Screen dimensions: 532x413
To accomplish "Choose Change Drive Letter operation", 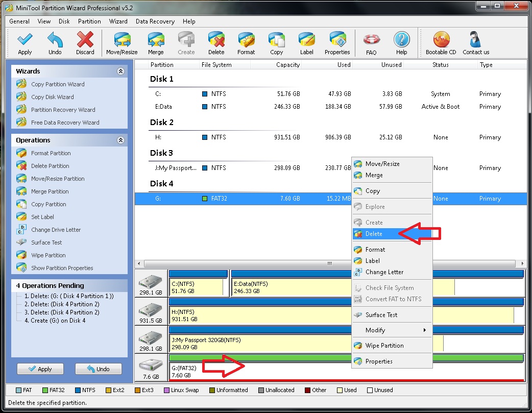I will pyautogui.click(x=49, y=230).
